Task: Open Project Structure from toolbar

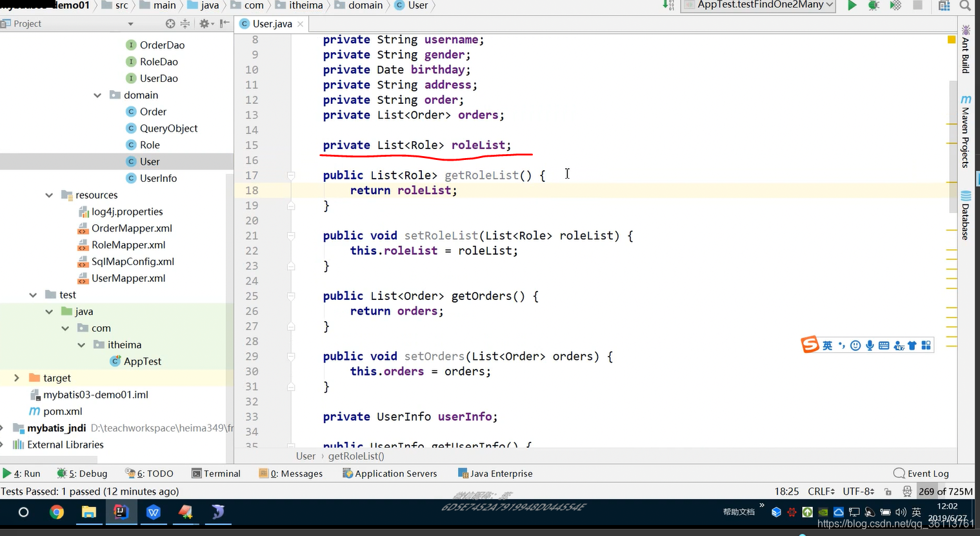Action: point(944,5)
